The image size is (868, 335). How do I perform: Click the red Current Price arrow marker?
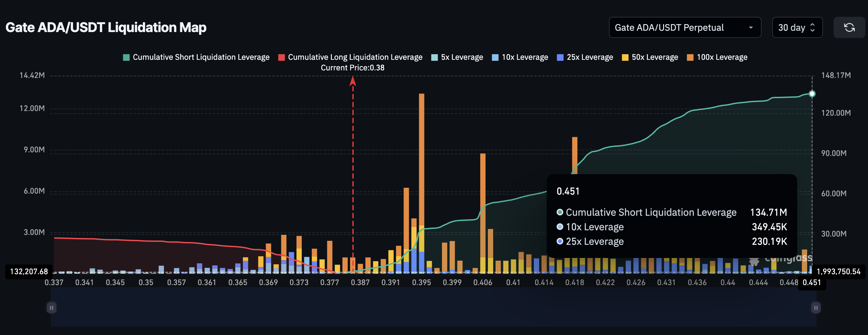pyautogui.click(x=352, y=82)
